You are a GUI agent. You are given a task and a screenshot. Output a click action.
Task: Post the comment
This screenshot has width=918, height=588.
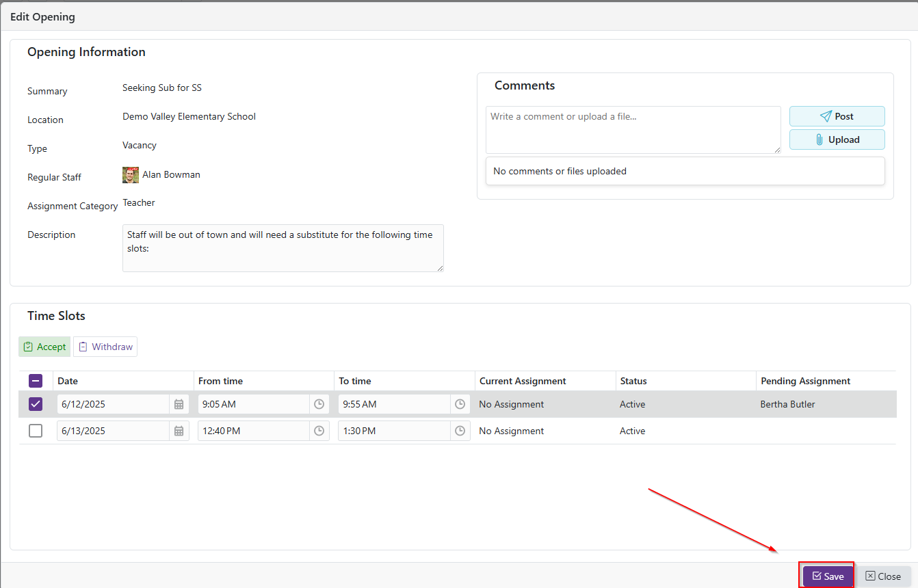click(837, 116)
